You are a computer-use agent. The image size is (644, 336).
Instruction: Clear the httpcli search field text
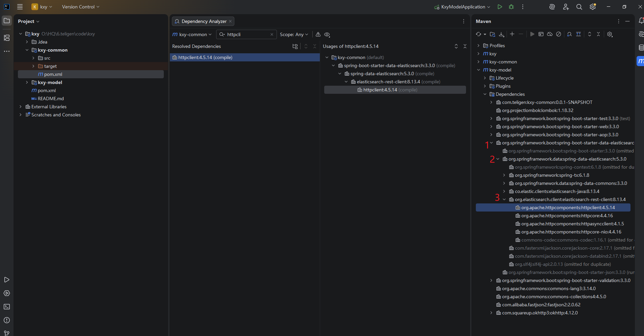click(272, 34)
